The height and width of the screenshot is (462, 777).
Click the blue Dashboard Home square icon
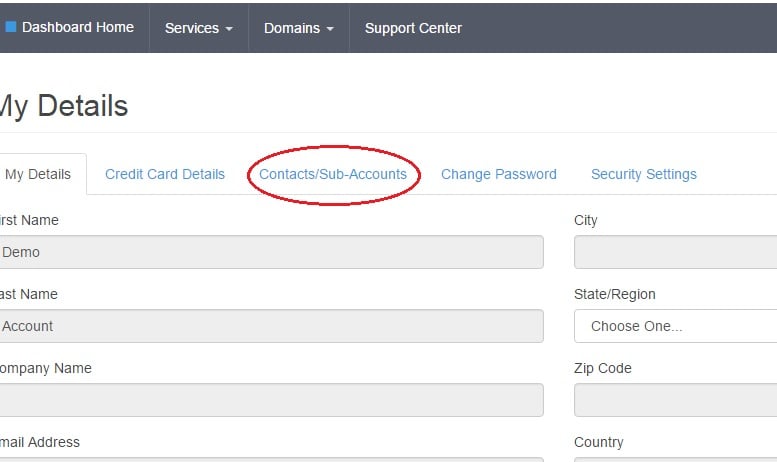click(x=11, y=27)
